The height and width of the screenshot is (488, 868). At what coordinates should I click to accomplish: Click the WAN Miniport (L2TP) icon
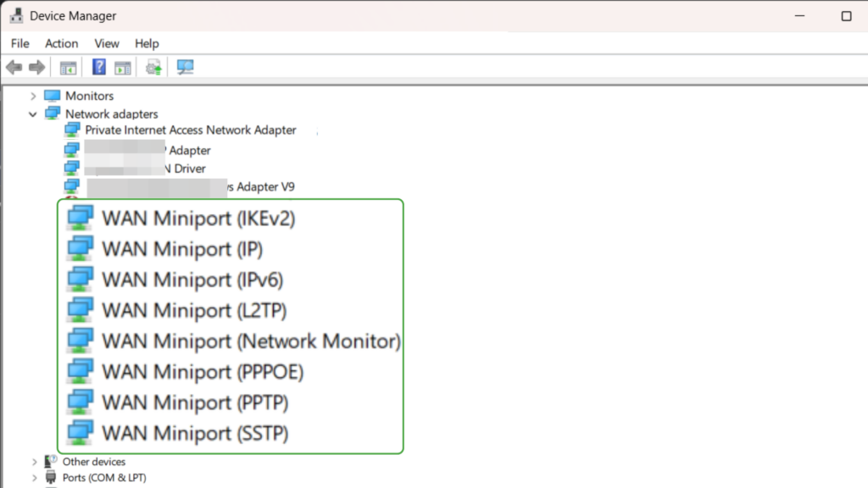pos(81,310)
